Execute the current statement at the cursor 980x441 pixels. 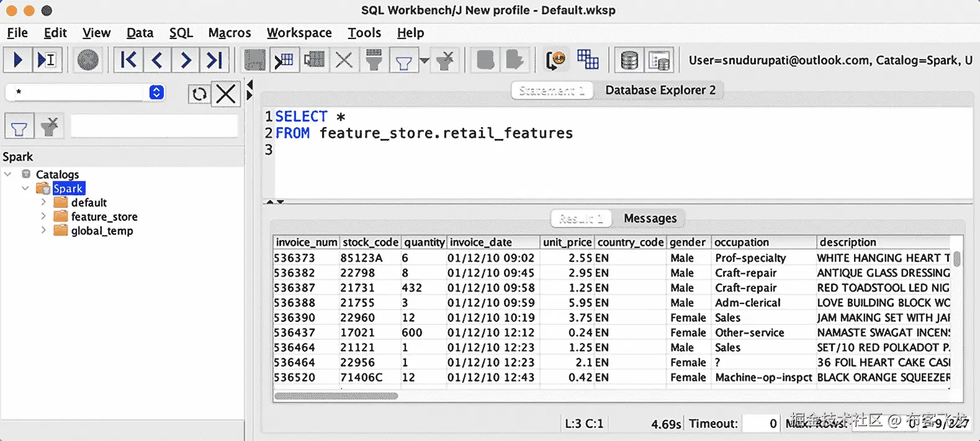(x=47, y=60)
